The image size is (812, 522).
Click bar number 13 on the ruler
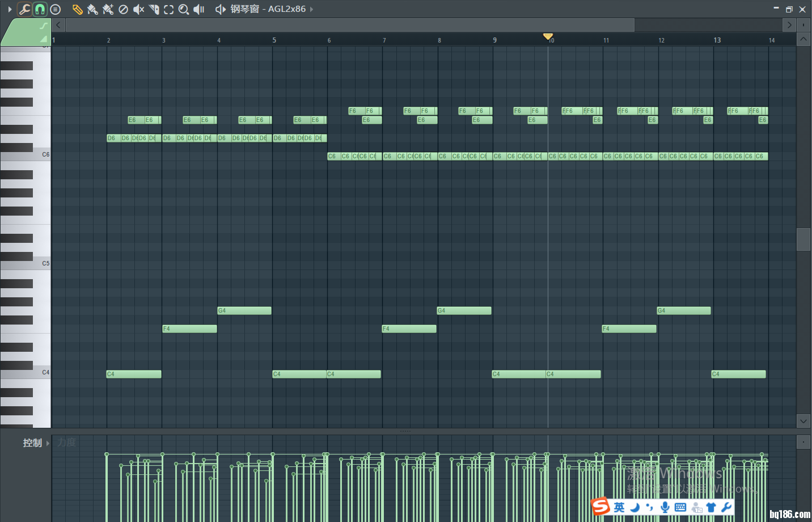[x=717, y=40]
